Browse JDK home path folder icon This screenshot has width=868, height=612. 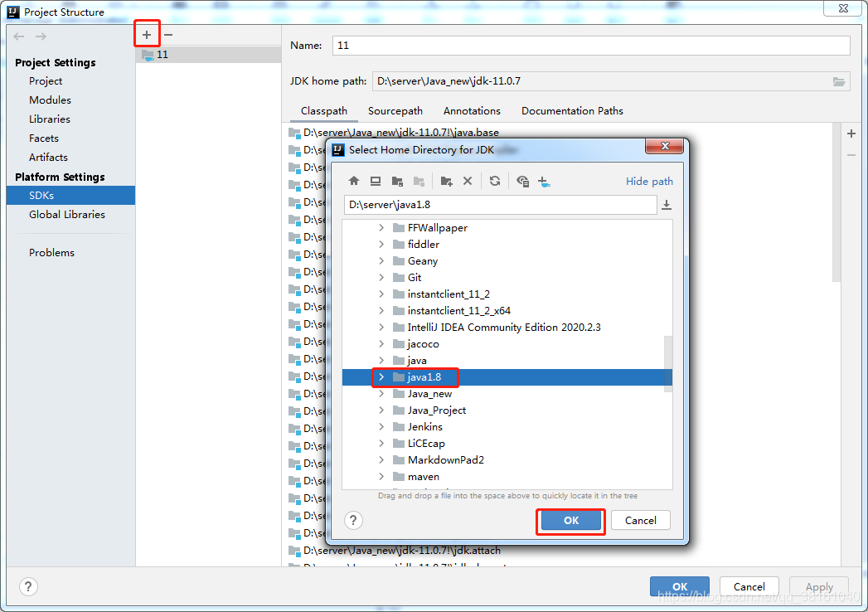tap(839, 81)
